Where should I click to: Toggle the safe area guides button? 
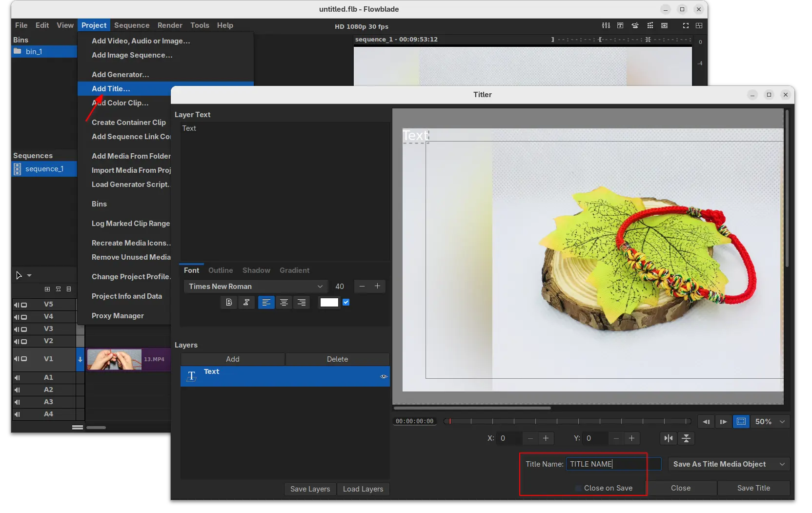tap(741, 422)
